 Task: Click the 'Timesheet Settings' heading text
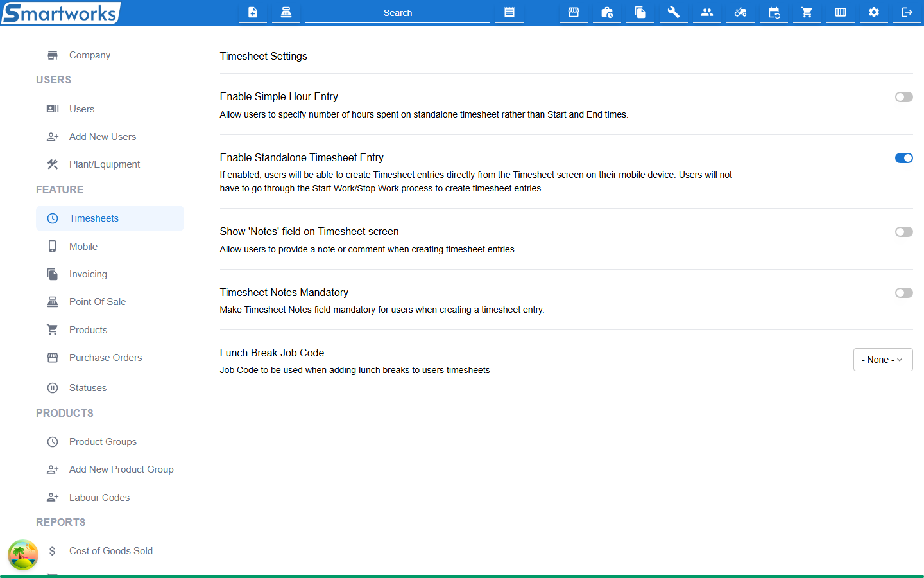pyautogui.click(x=264, y=57)
